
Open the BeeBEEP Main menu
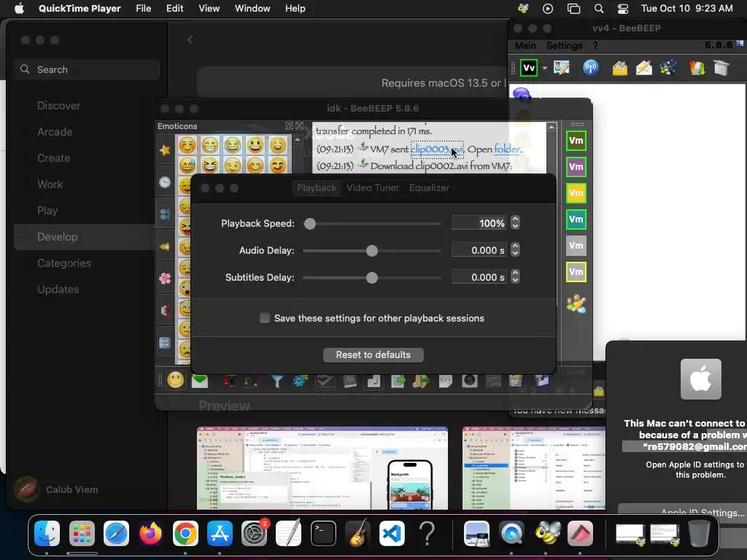[x=525, y=46]
